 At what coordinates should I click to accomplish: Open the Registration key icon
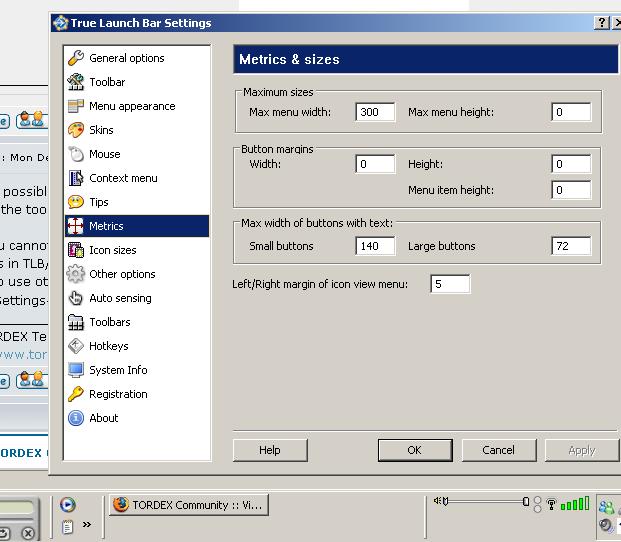click(75, 394)
